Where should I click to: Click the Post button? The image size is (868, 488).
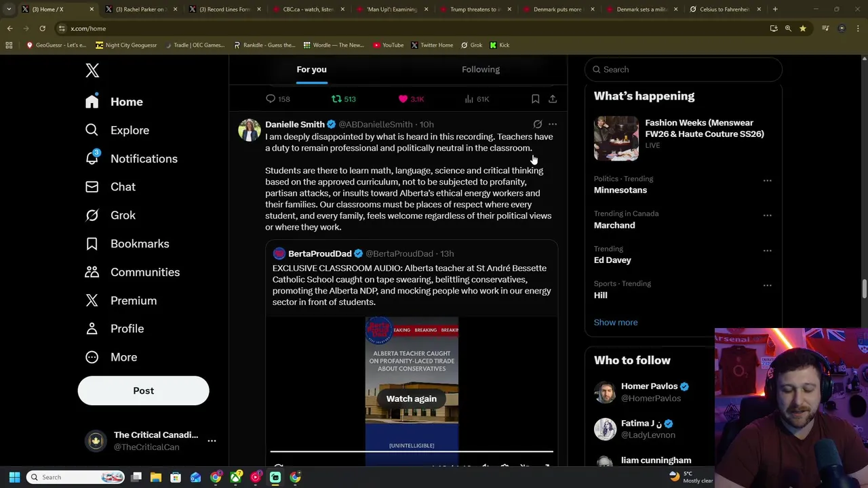coord(143,391)
